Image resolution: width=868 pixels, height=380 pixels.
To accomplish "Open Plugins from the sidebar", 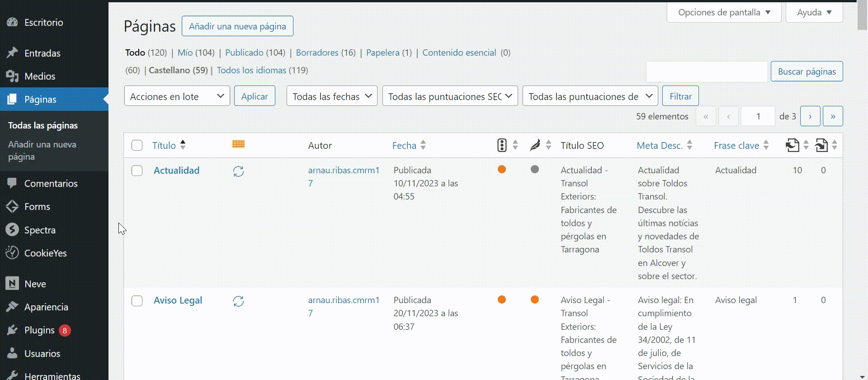I will [39, 330].
